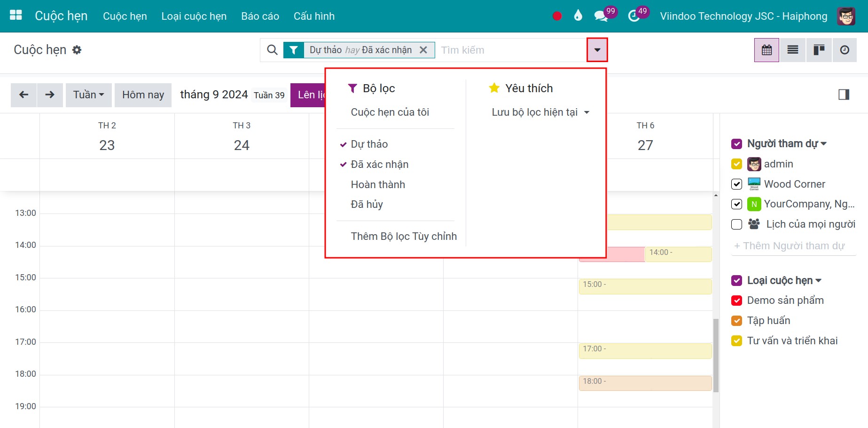Expand Lưu bộ lọc hiện tại
The height and width of the screenshot is (428, 868).
pos(540,112)
